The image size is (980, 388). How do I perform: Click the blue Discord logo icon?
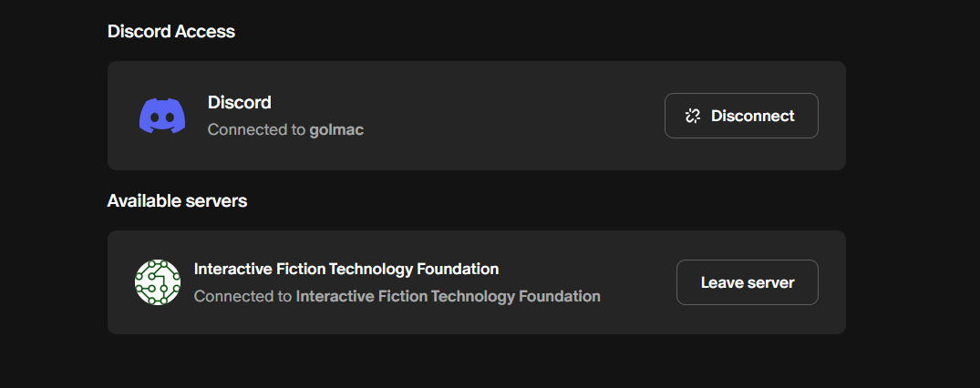click(x=162, y=116)
